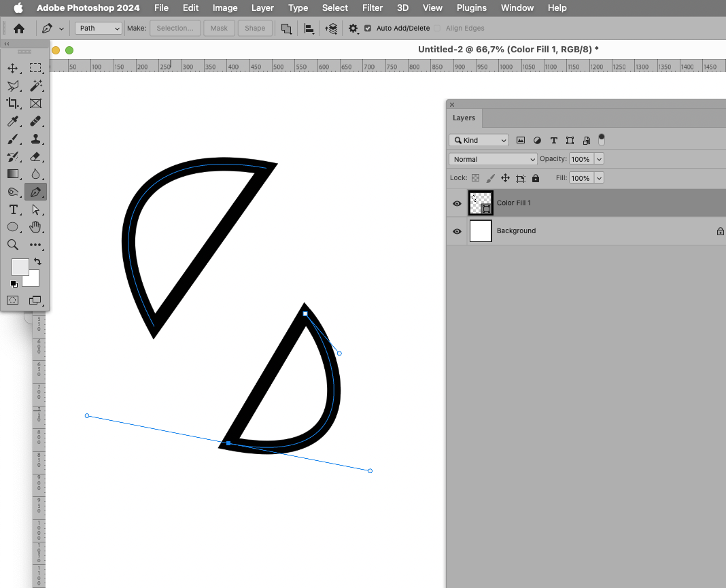Toggle visibility of Color Fill 1
This screenshot has width=726, height=588.
tap(456, 203)
